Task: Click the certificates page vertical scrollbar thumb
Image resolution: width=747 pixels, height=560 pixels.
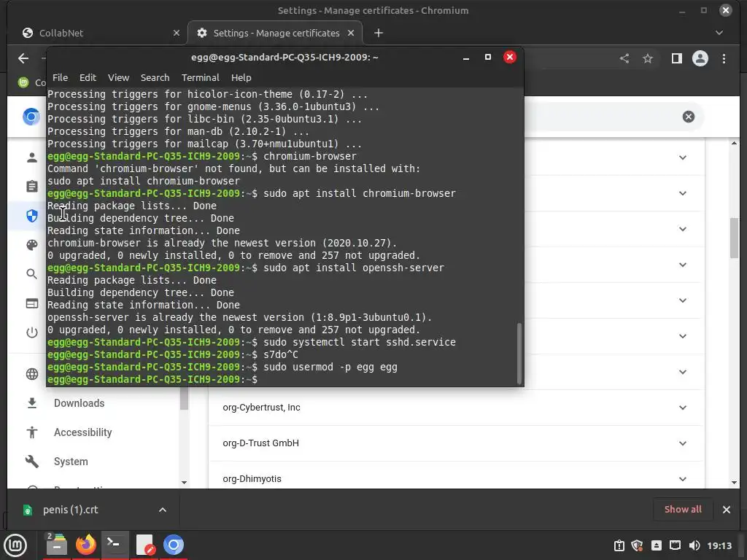Action: coord(734,237)
